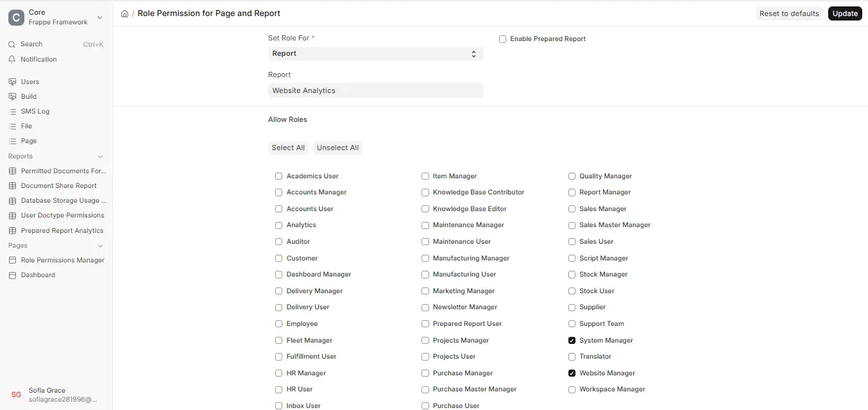Click the File list icon

pos(12,126)
